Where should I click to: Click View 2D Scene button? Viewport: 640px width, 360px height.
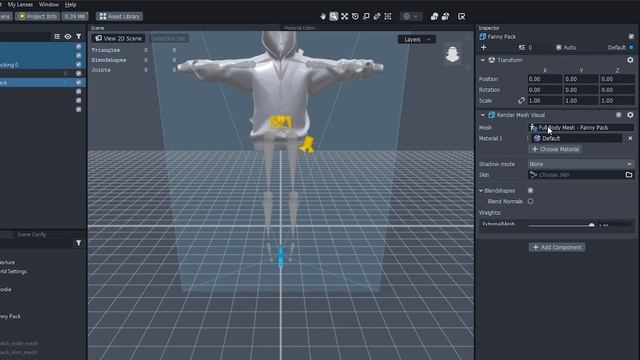pos(118,38)
